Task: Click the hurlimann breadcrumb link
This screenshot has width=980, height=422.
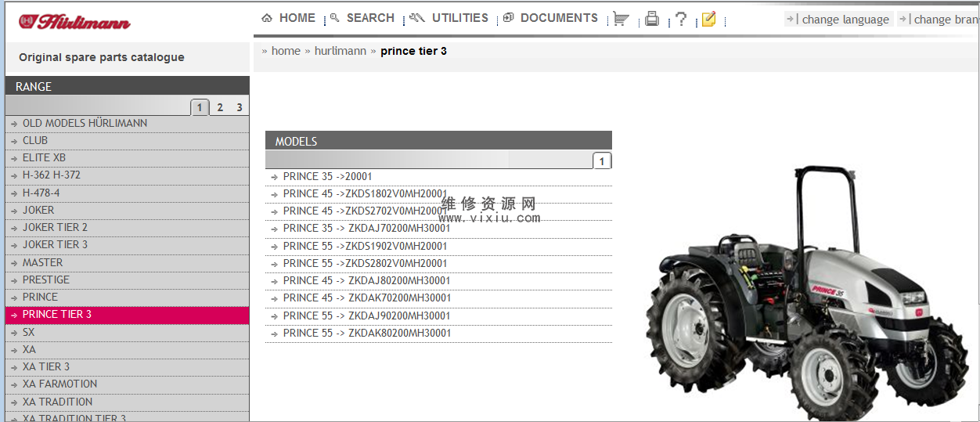Action: click(340, 51)
